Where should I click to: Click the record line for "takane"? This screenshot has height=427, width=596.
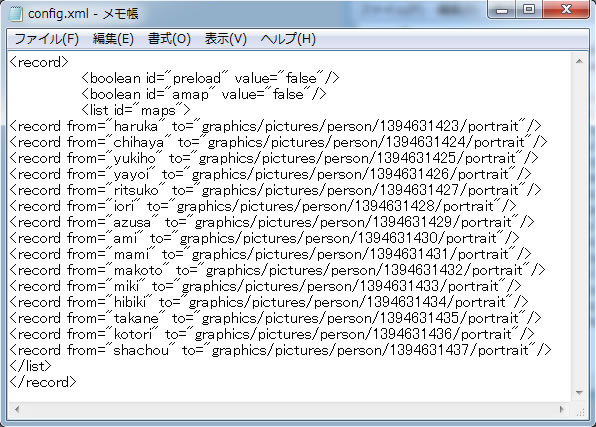275,318
